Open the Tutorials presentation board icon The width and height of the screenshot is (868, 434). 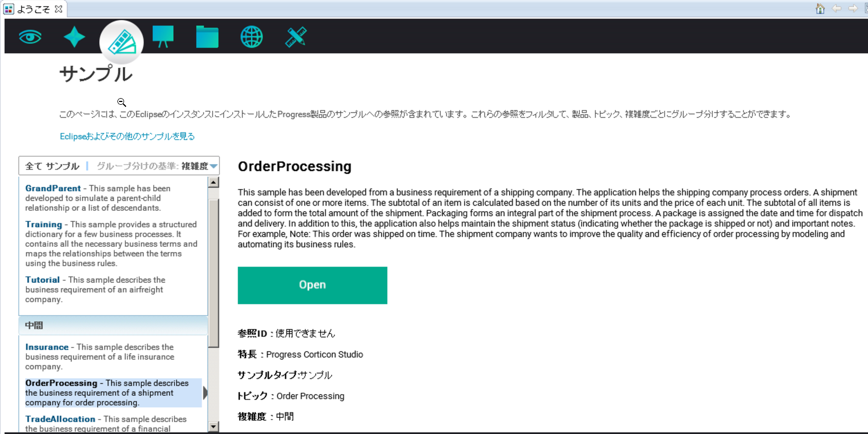click(x=163, y=37)
